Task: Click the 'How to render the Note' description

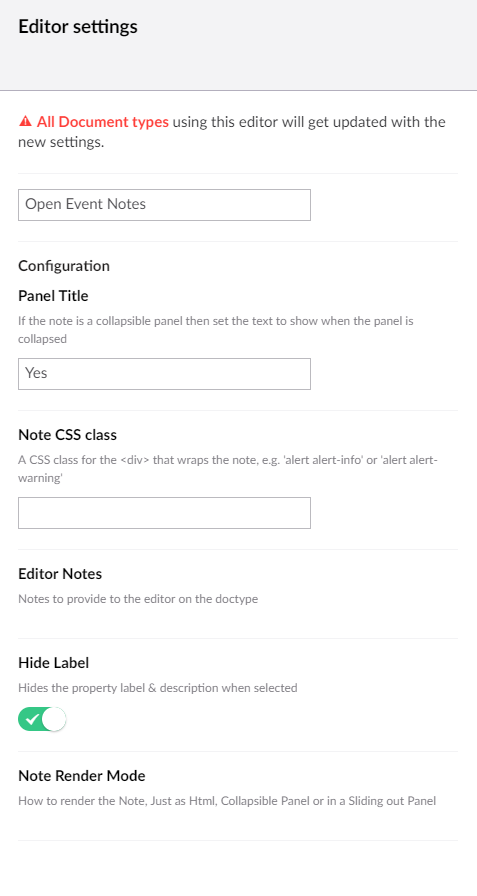Action: click(x=227, y=801)
